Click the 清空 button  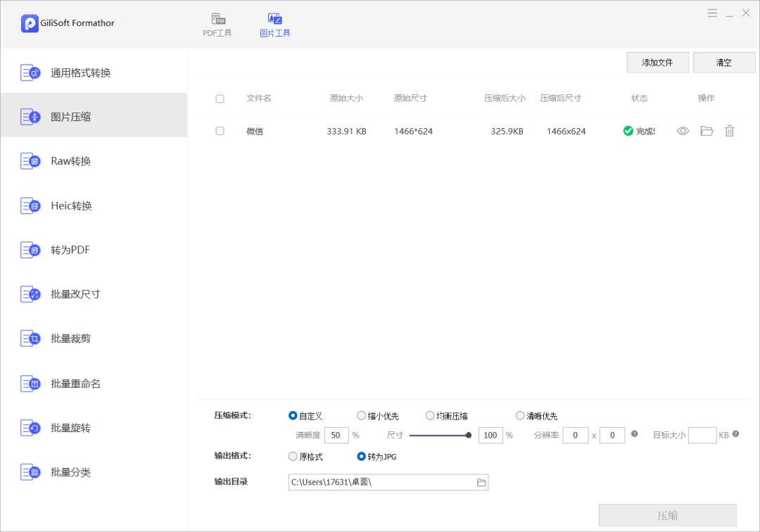pos(723,63)
